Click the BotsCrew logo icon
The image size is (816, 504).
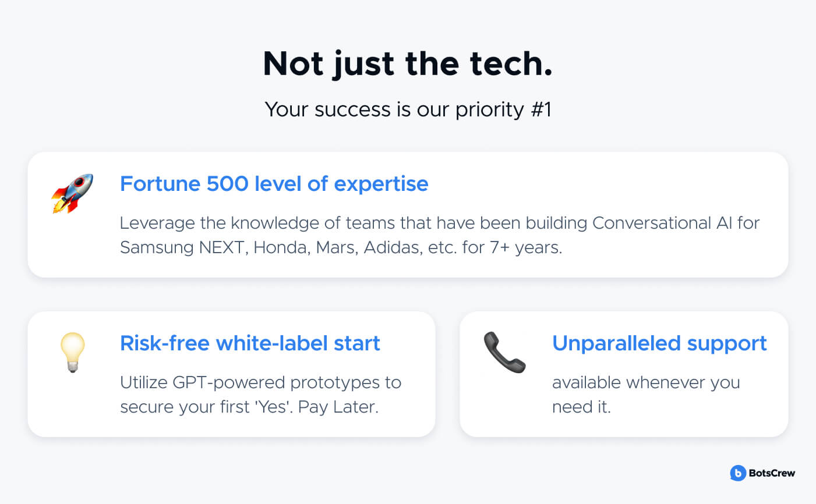coord(737,473)
